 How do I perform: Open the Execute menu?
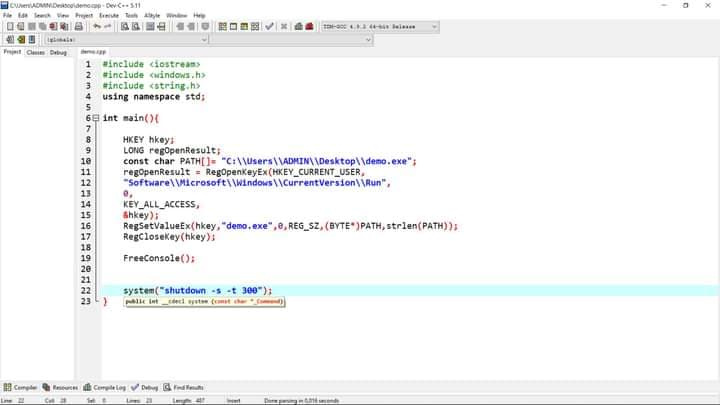click(108, 16)
